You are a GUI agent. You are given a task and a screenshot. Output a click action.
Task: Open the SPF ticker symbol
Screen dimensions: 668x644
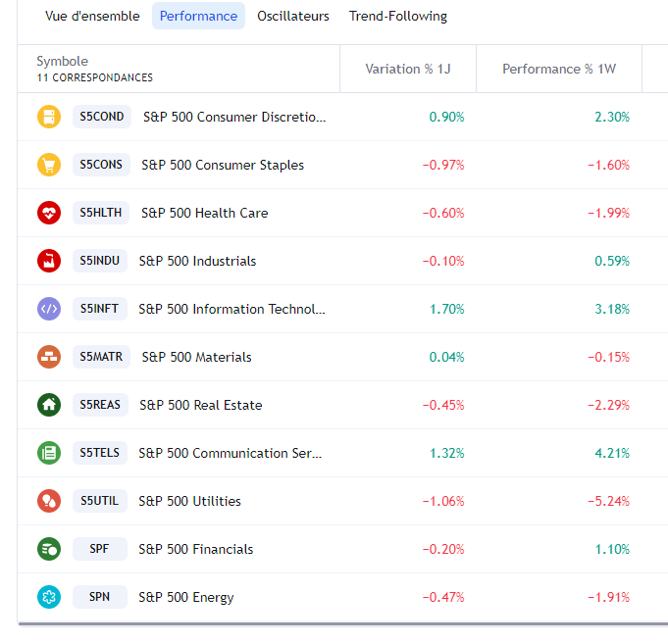click(100, 549)
